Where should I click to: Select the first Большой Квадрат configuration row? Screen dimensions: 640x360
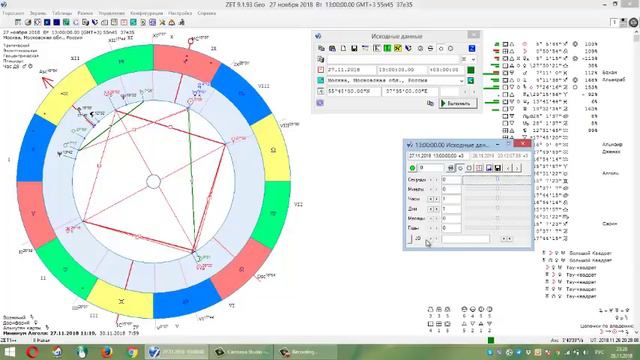pos(577,253)
